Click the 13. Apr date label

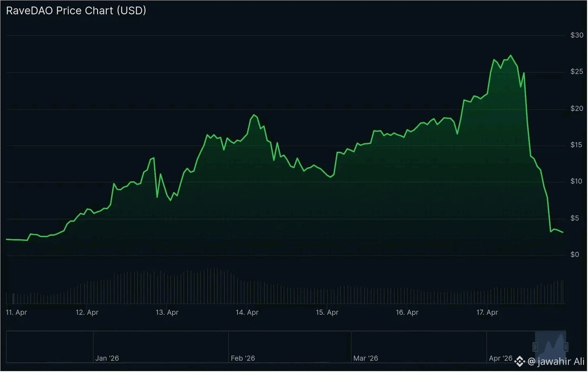tap(167, 312)
